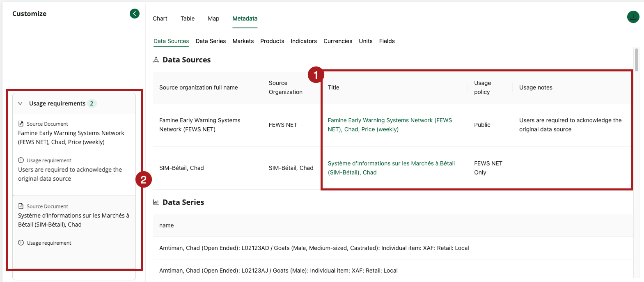The height and width of the screenshot is (282, 644).
Task: Click the Usage policy column header
Action: [x=483, y=87]
